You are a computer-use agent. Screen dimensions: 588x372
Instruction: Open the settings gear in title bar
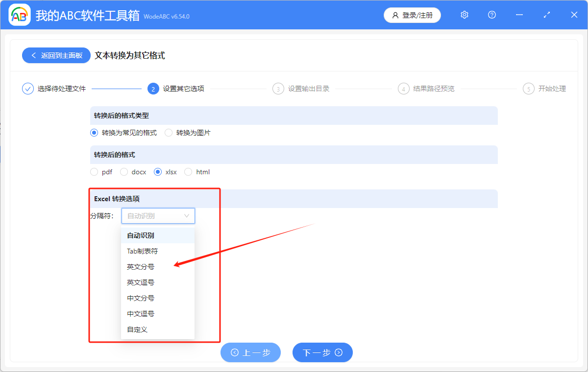[464, 15]
